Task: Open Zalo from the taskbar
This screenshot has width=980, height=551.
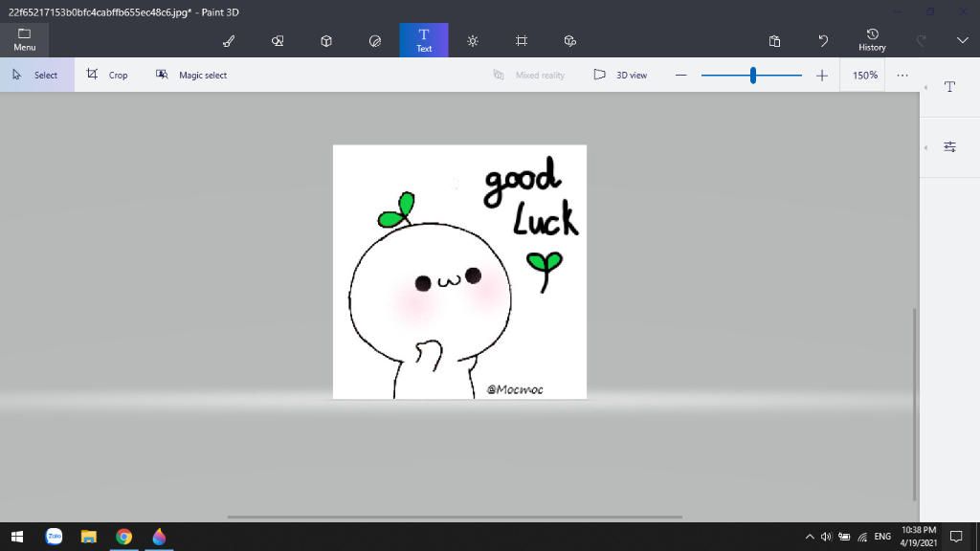Action: point(54,537)
